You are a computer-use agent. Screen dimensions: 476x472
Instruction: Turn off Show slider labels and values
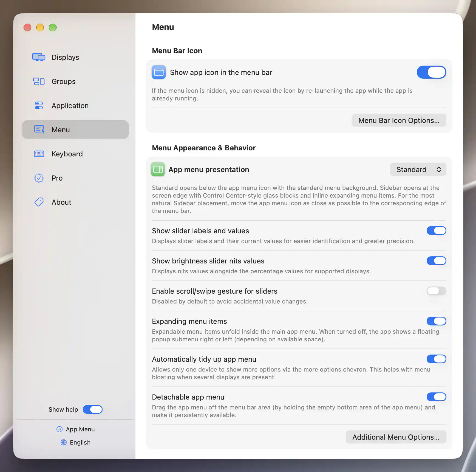pos(436,231)
